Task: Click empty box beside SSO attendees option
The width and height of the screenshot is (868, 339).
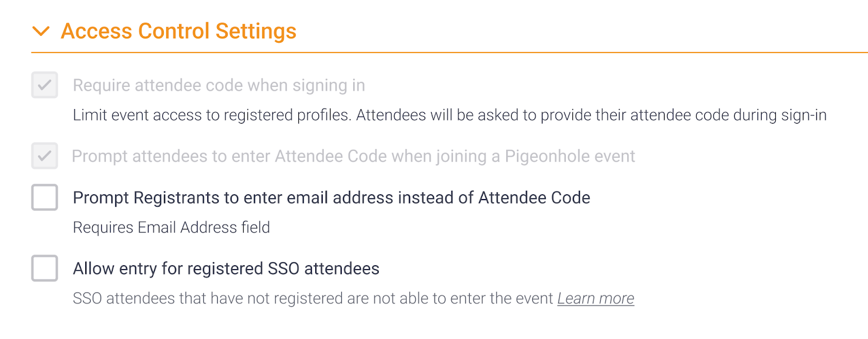Action: [44, 268]
